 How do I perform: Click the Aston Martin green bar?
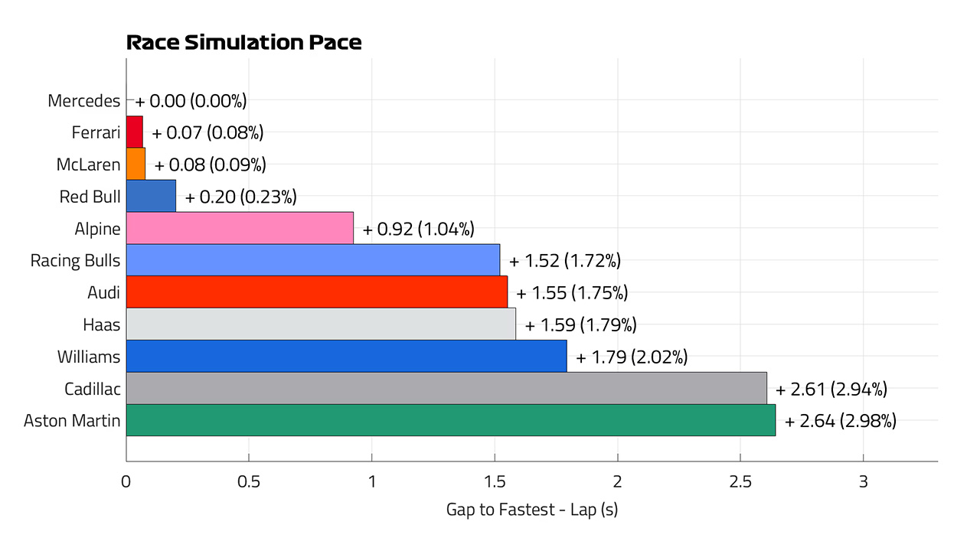451,420
